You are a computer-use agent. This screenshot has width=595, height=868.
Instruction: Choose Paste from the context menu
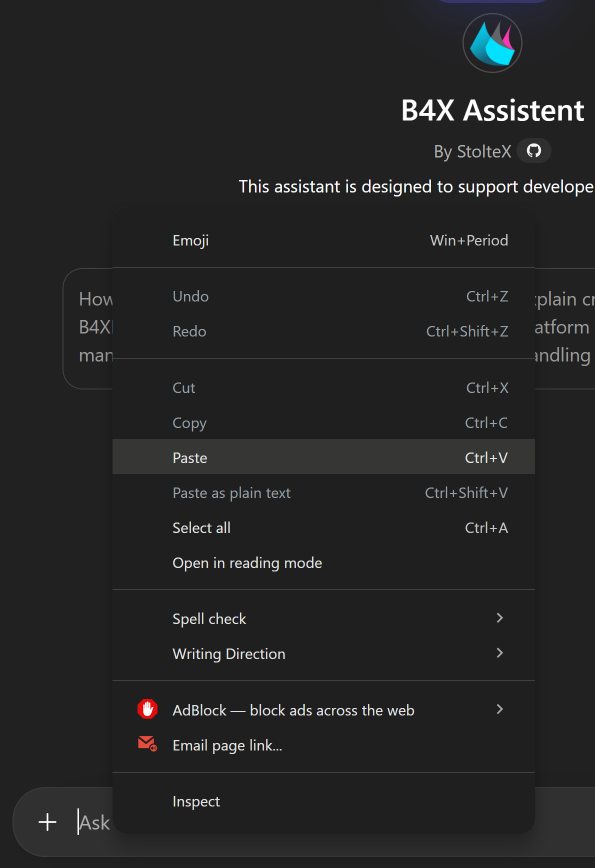coord(190,457)
